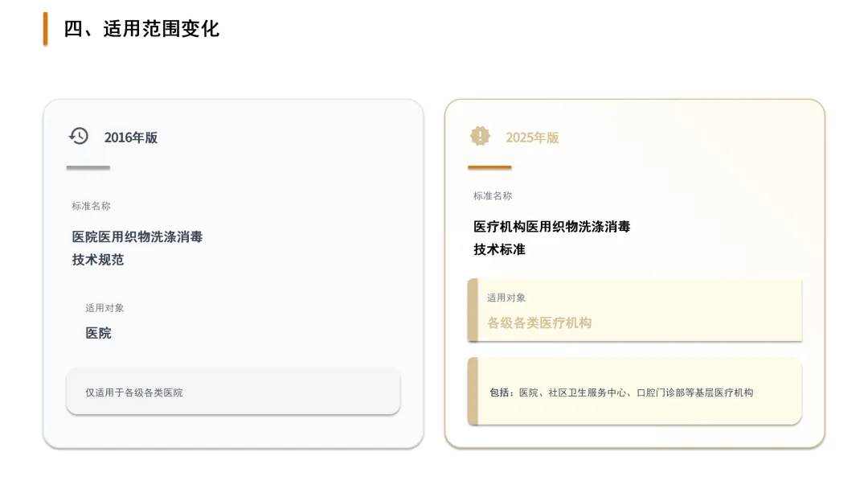Image resolution: width=868 pixels, height=489 pixels.
Task: Click the box listing 社区卫生服务中心 and 口腔门诊部
Action: point(635,392)
